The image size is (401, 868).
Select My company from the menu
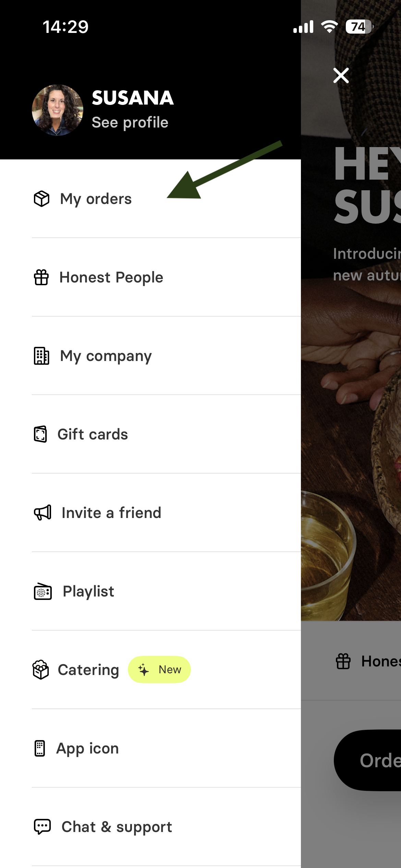106,356
